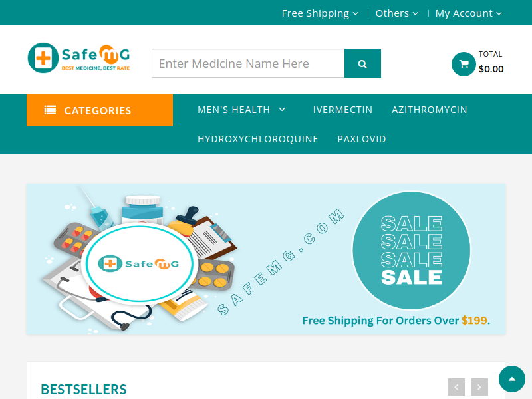The image size is (532, 399).
Task: Click the SafeMG logo in the header
Action: 78,58
